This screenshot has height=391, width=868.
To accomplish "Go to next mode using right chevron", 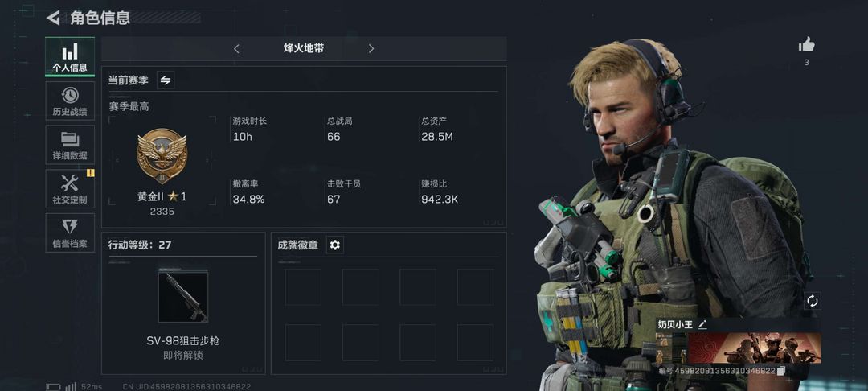I will click(x=371, y=49).
